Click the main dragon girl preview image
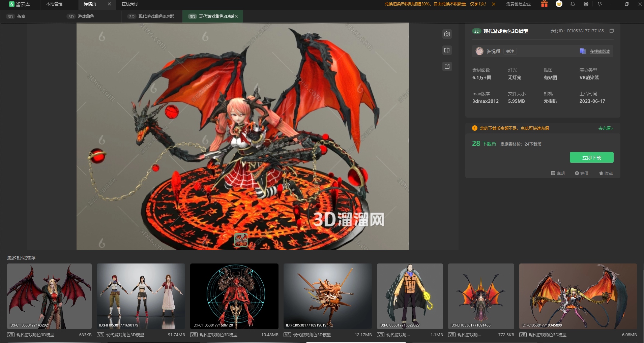This screenshot has height=343, width=644. point(243,136)
